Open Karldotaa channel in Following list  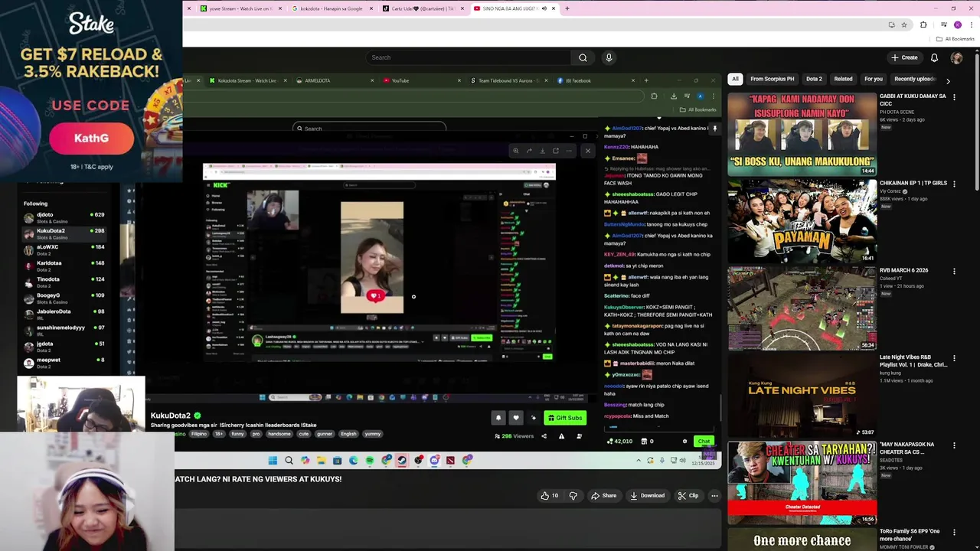click(65, 265)
